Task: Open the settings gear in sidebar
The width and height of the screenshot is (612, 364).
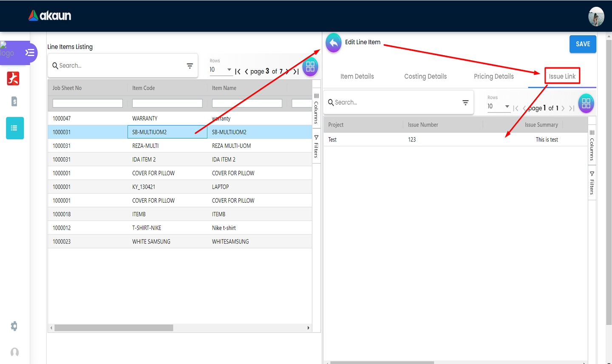Action: point(14,326)
